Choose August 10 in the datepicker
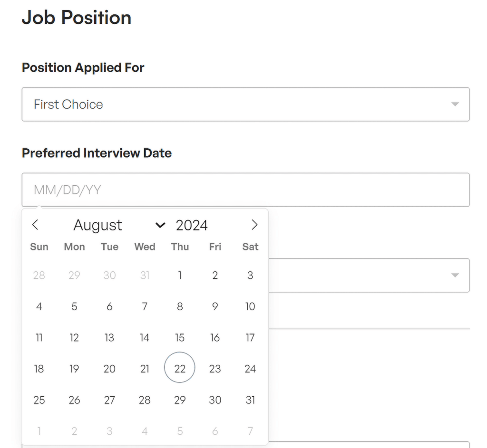 coord(250,306)
